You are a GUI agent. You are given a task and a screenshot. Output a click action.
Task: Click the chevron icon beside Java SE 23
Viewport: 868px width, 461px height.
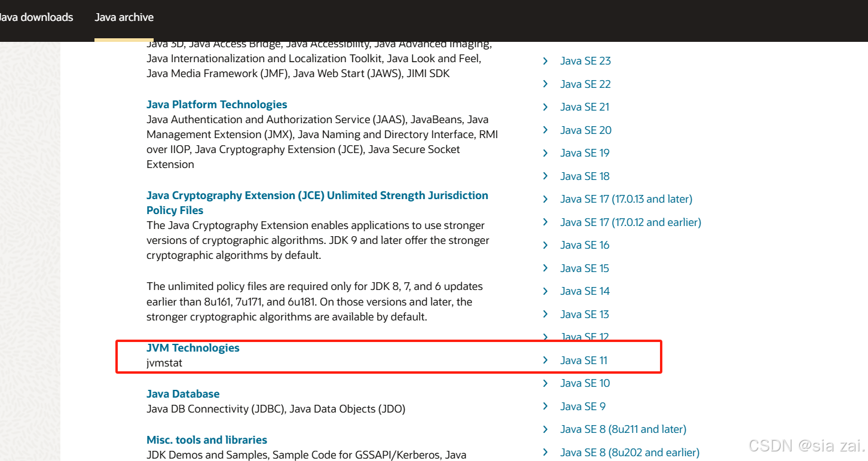pos(545,60)
